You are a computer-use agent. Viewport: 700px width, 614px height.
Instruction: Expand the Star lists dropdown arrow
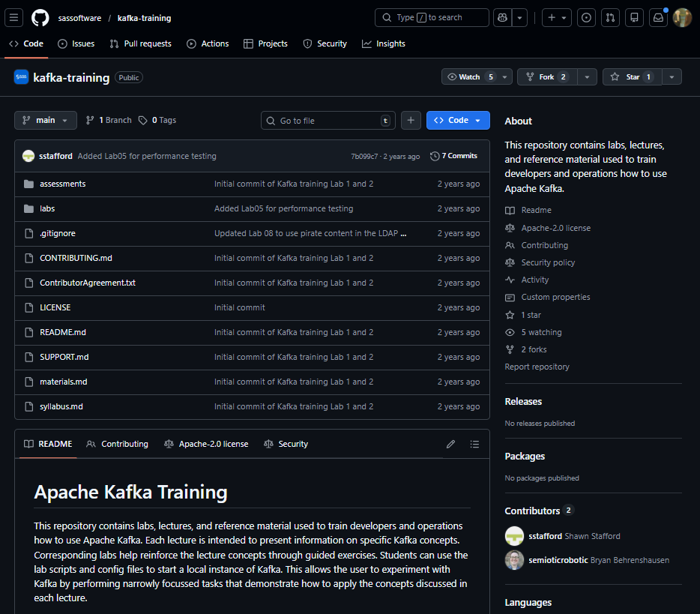click(672, 76)
